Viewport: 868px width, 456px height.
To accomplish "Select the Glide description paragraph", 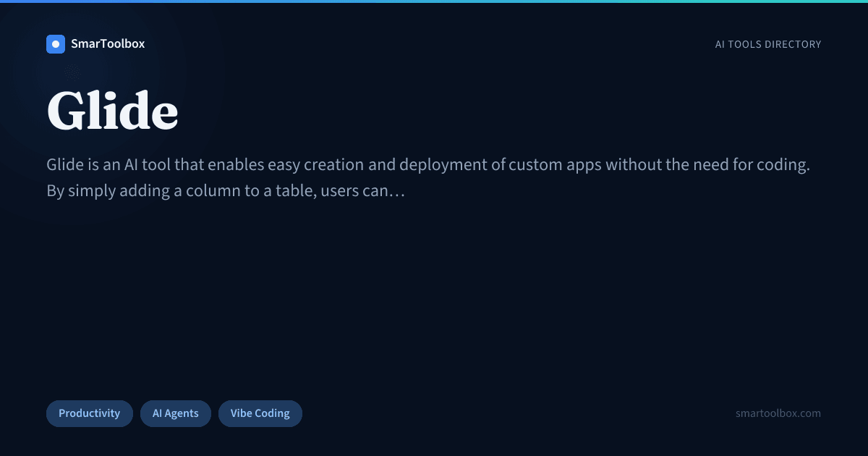I will pyautogui.click(x=428, y=178).
